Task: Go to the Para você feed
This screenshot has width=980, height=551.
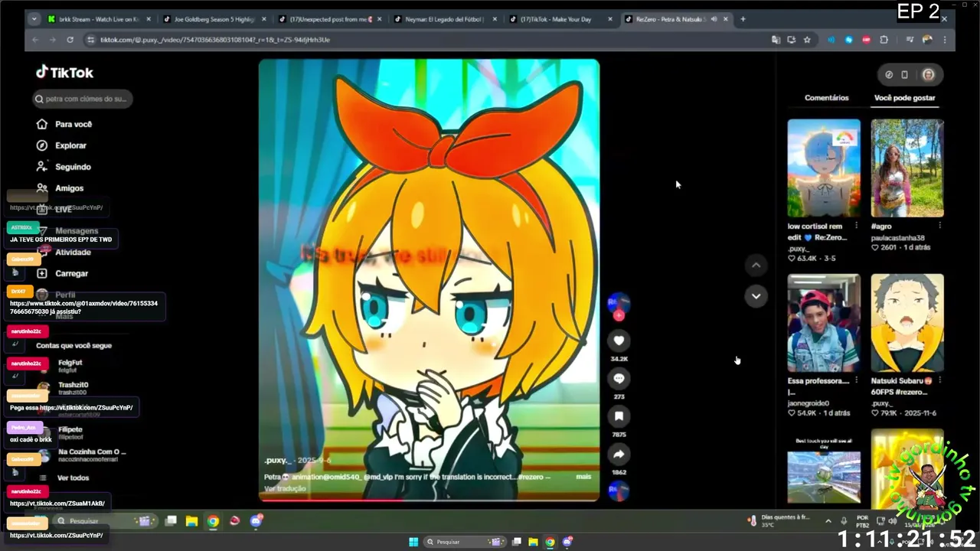Action: [x=64, y=124]
